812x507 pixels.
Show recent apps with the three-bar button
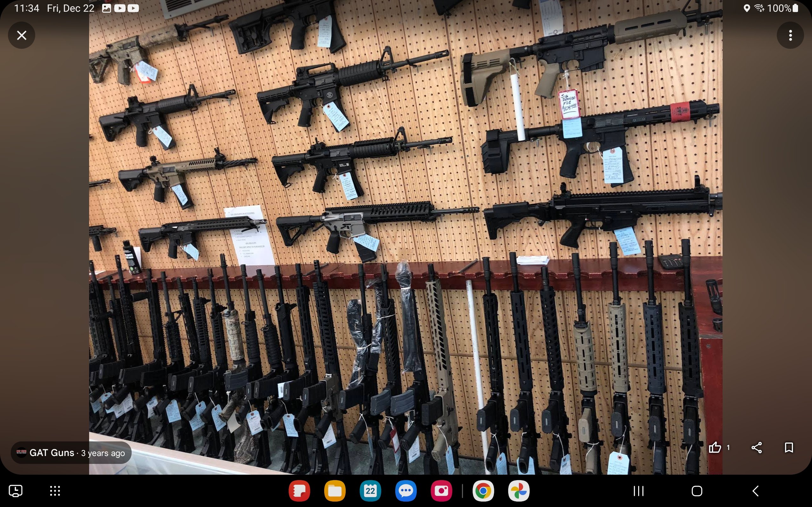(638, 491)
